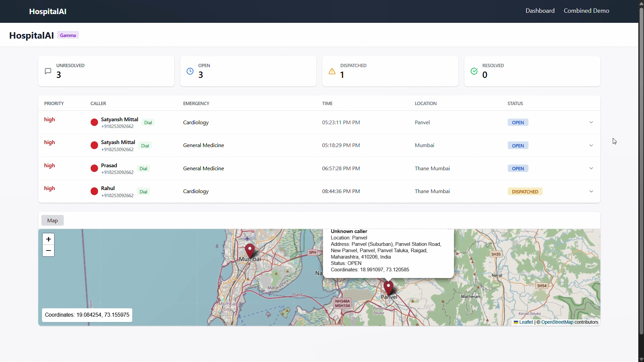Close the Unknown caller map popup
The height and width of the screenshot is (362, 644).
click(x=449, y=230)
